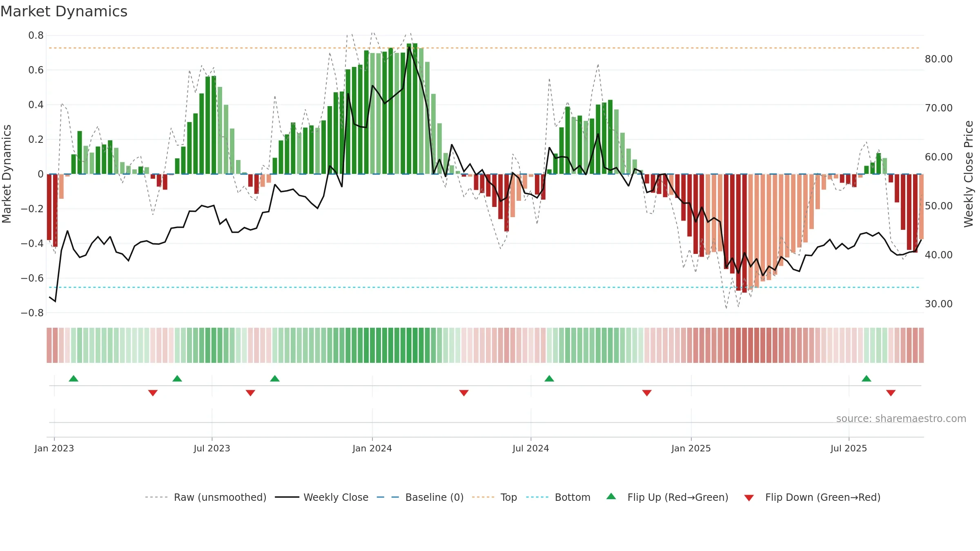
Task: Click the −0.6 left axis tick label
Action: (x=32, y=278)
